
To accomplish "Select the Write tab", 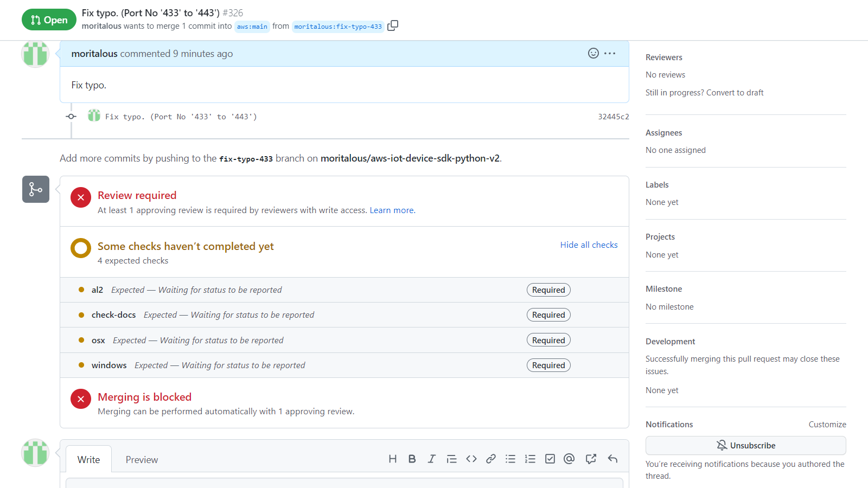I will [88, 460].
